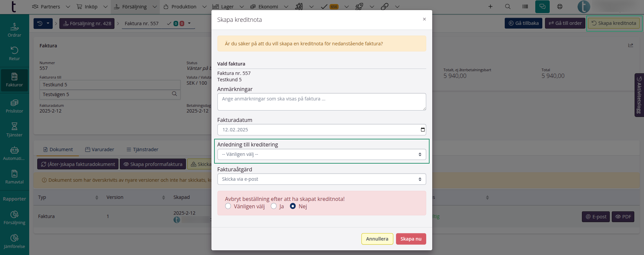Click into the Anmärkningar text area
This screenshot has width=644, height=255.
tap(321, 102)
